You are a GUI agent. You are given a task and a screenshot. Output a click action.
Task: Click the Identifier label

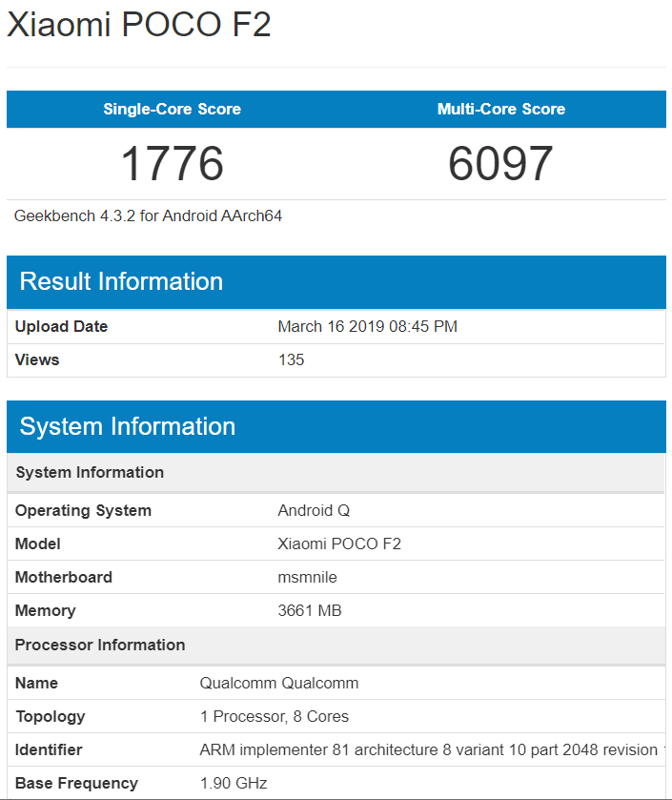pyautogui.click(x=49, y=750)
